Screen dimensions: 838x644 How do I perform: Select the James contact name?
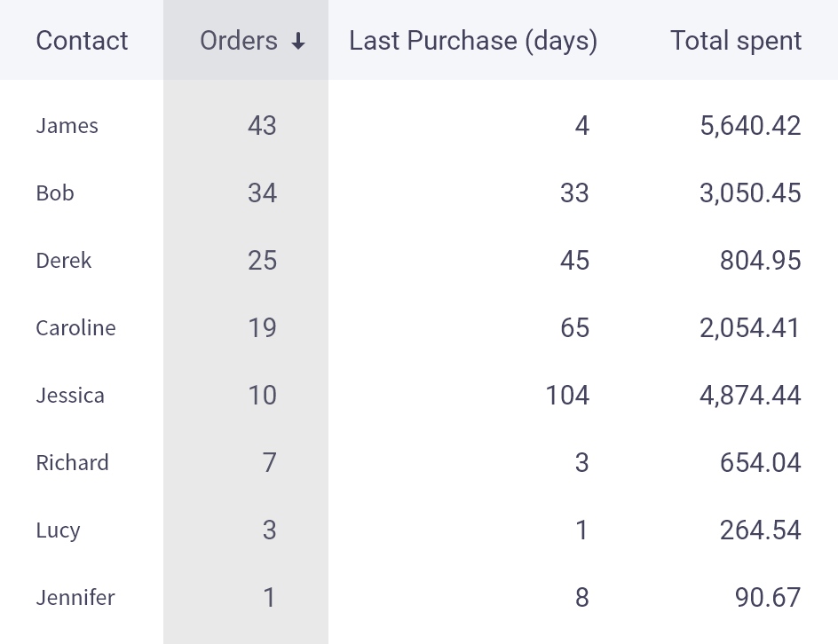[67, 126]
